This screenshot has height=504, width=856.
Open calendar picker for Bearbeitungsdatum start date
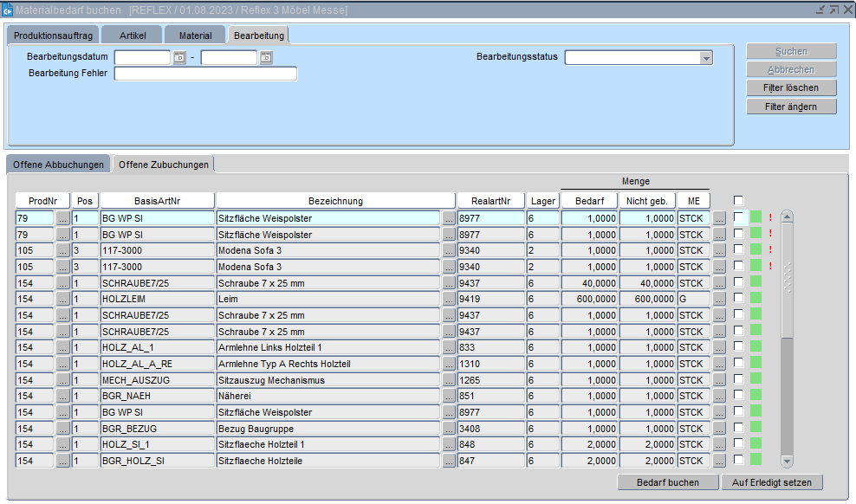click(x=179, y=58)
